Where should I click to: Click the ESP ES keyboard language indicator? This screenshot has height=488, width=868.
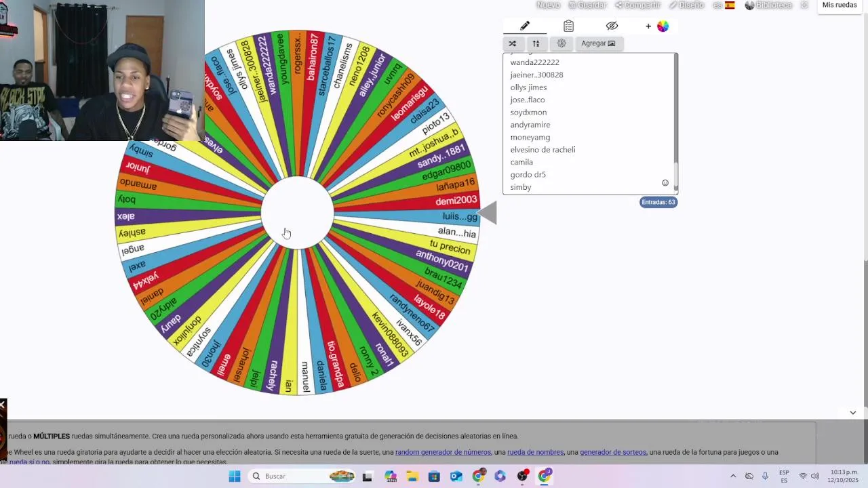(784, 476)
